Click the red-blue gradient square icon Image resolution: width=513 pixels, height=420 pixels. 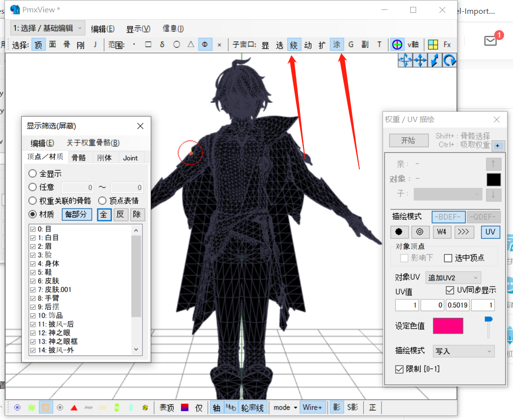click(x=185, y=408)
